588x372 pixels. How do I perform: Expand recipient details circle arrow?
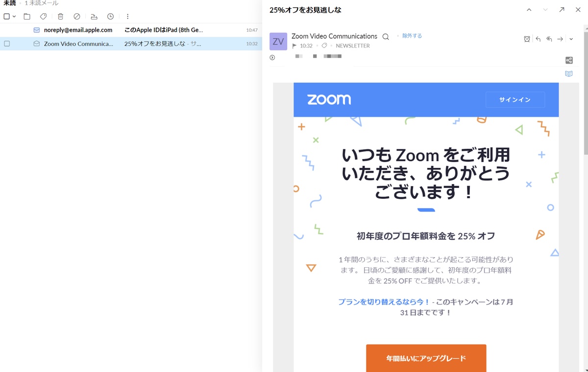[x=272, y=58]
